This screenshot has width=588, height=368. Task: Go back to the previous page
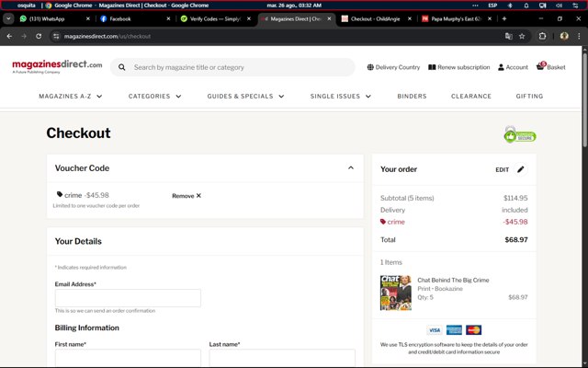point(9,36)
